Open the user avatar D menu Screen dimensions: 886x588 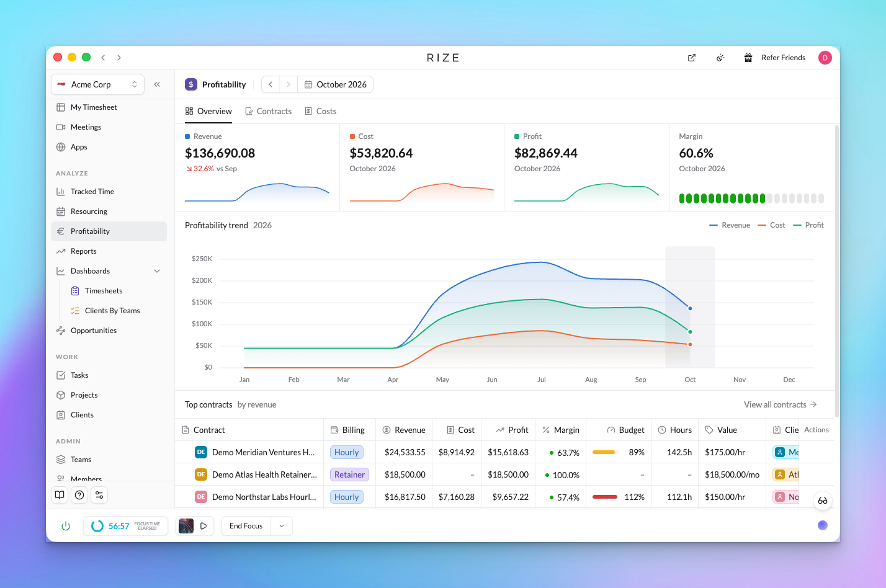coord(825,58)
